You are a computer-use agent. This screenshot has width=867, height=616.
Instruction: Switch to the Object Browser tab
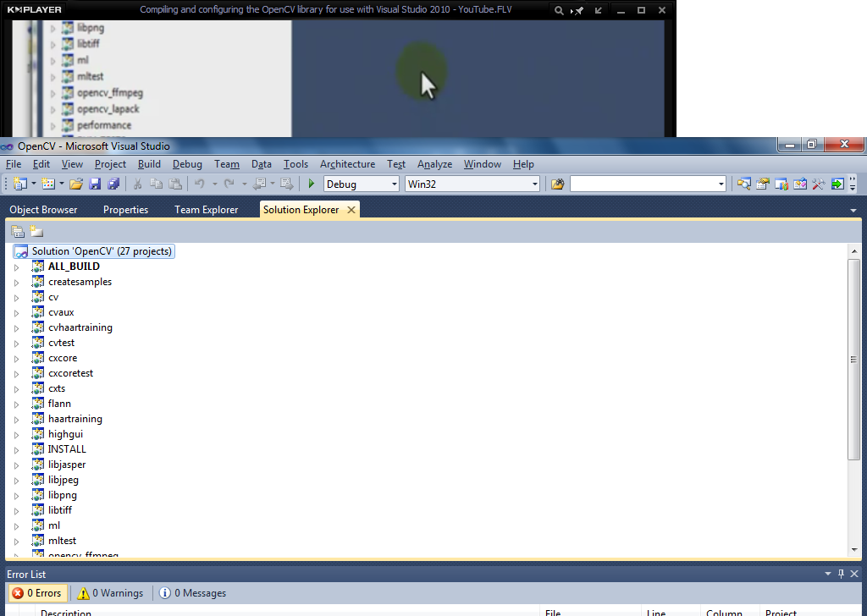(x=43, y=210)
